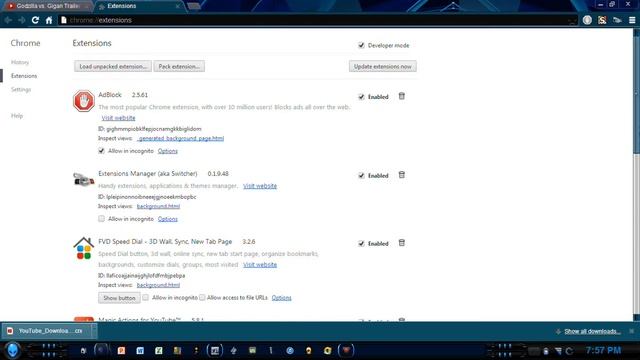Click the browser Forward arrow
The width and height of the screenshot is (640, 360).
click(22, 20)
